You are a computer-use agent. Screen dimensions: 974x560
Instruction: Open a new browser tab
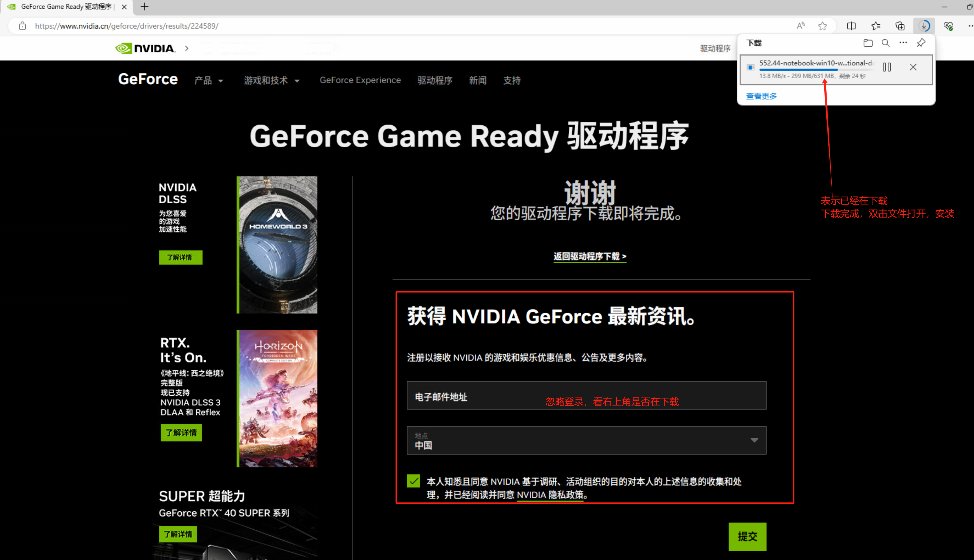coord(145,7)
